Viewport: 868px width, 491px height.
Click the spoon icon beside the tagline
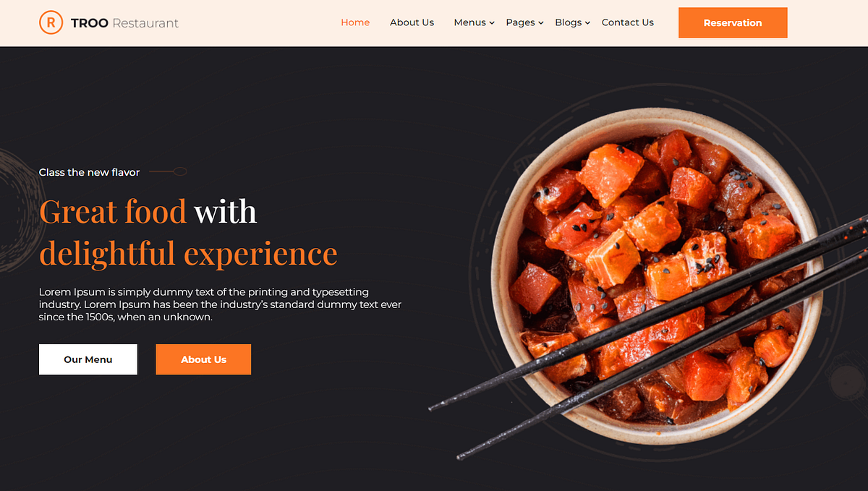(169, 172)
